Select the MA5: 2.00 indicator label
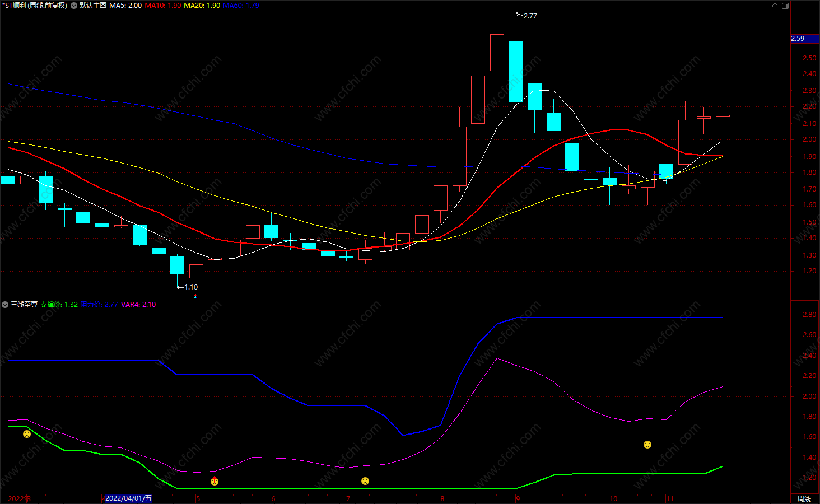 pyautogui.click(x=125, y=6)
